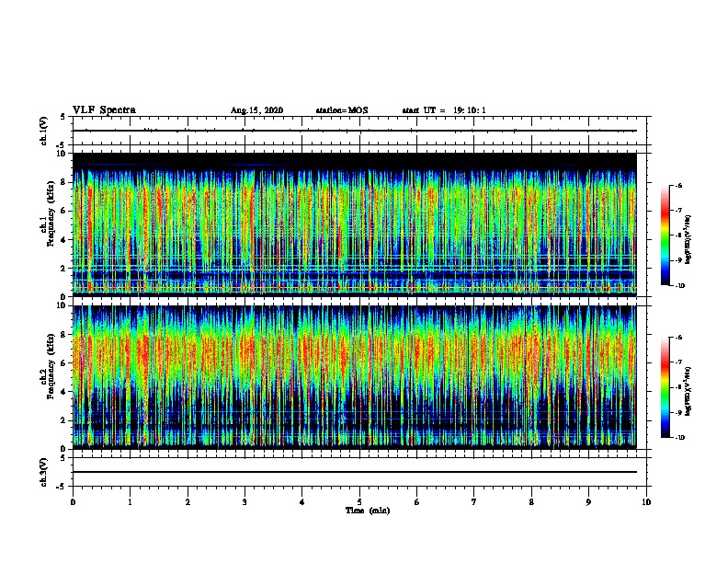Click the "VLF Spectra" title text
The height and width of the screenshot is (563, 728).
(104, 110)
